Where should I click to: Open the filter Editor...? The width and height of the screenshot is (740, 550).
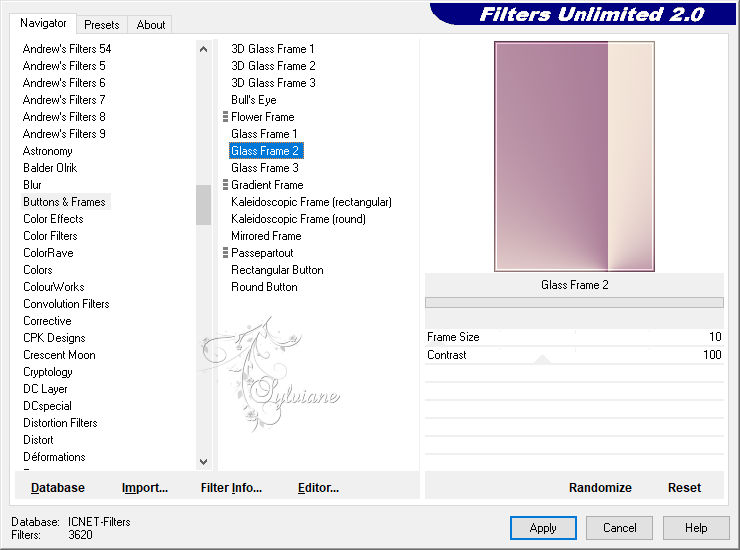pos(319,488)
